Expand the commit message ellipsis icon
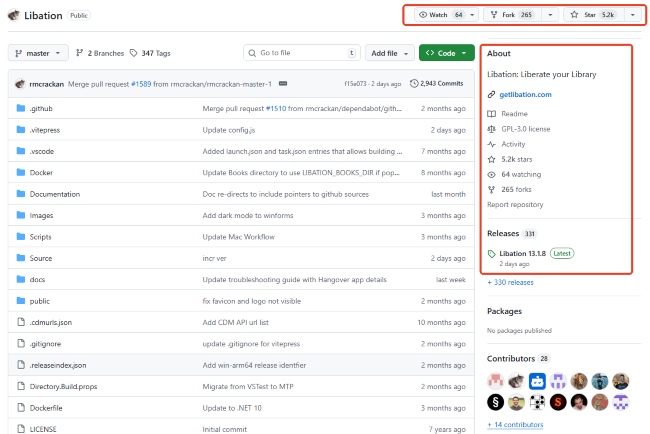650x434 pixels. coord(283,84)
